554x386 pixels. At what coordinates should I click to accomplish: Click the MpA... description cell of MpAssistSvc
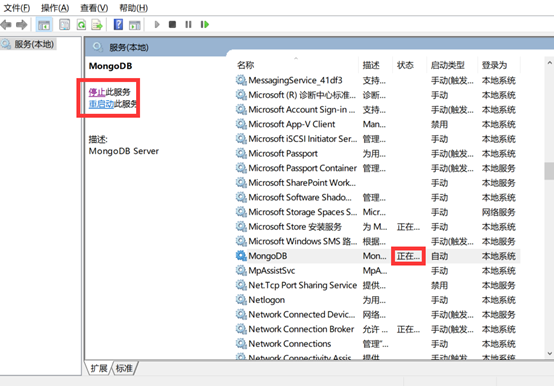(x=375, y=271)
